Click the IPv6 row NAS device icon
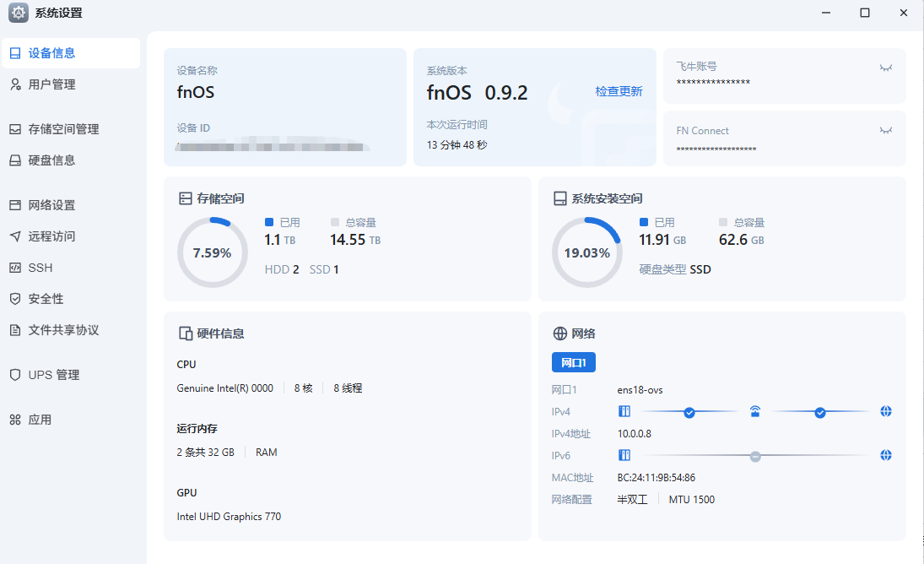This screenshot has height=564, width=924. click(624, 455)
